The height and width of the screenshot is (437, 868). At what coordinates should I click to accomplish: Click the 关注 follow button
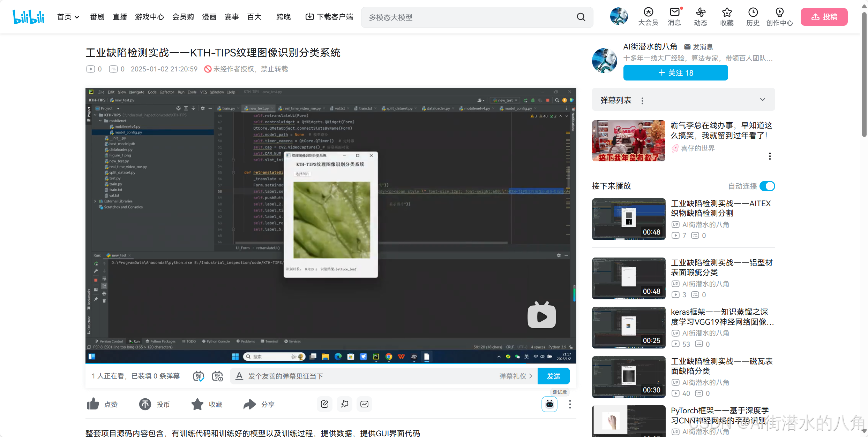click(x=675, y=72)
